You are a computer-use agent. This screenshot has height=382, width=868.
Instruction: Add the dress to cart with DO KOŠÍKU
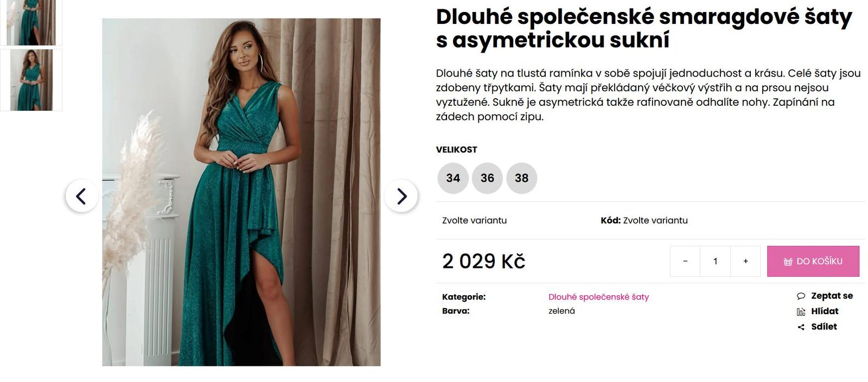click(x=813, y=262)
